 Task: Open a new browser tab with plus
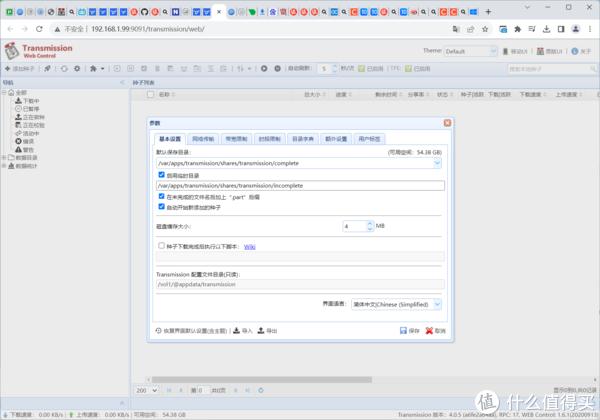coord(488,12)
